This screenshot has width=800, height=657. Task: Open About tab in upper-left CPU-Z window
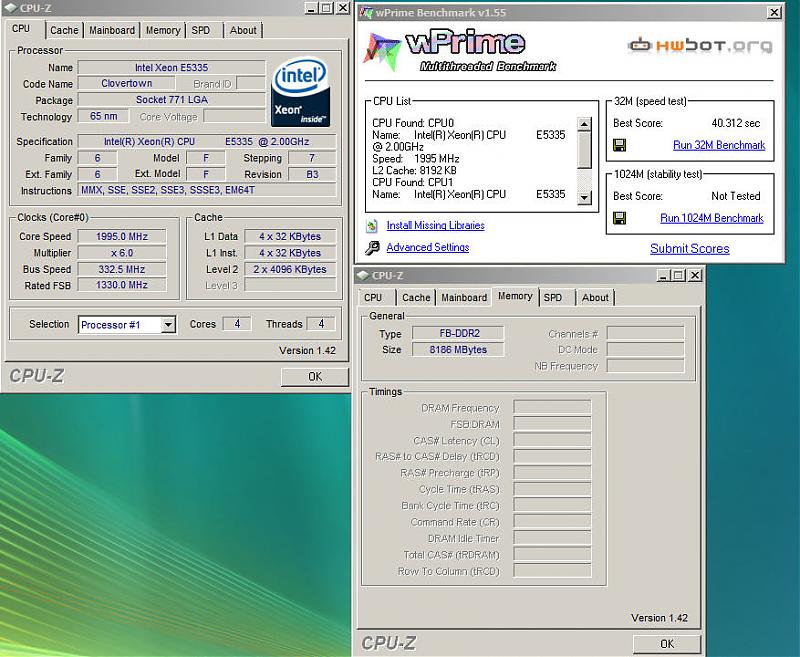[x=243, y=30]
